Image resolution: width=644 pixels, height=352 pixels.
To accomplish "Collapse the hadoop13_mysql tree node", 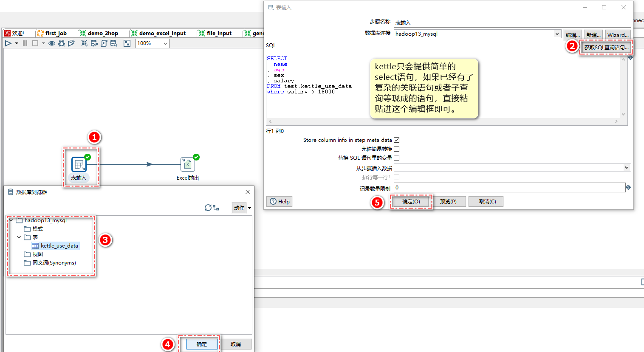I will [x=11, y=220].
